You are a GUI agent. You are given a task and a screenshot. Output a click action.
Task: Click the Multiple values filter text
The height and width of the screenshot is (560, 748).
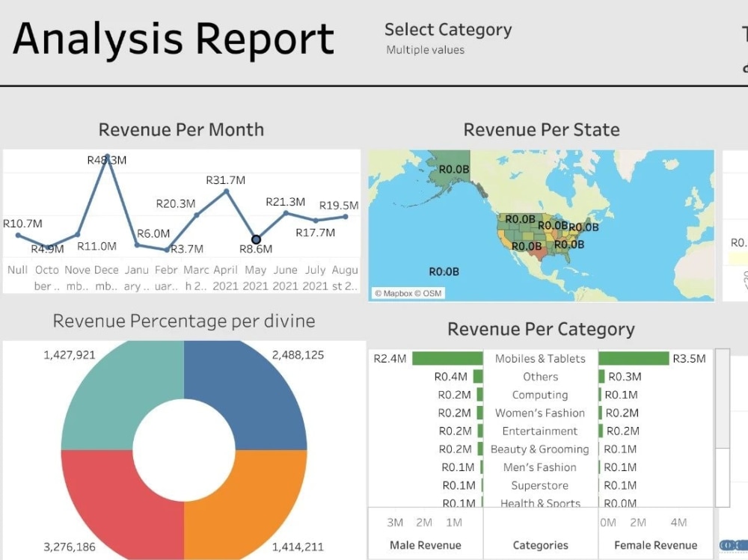tap(424, 49)
